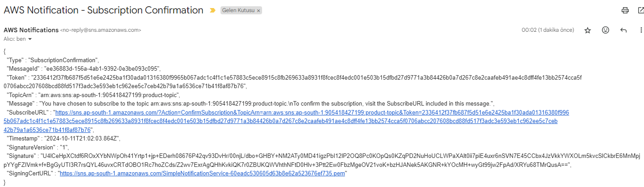Star the AWS Notifications message
Screen dimensions: 644x187
[588, 30]
